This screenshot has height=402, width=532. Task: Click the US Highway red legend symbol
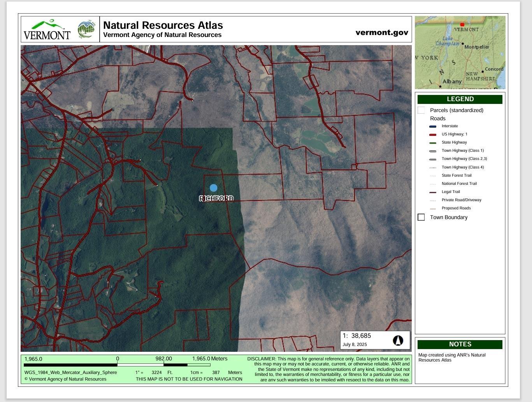[433, 134]
